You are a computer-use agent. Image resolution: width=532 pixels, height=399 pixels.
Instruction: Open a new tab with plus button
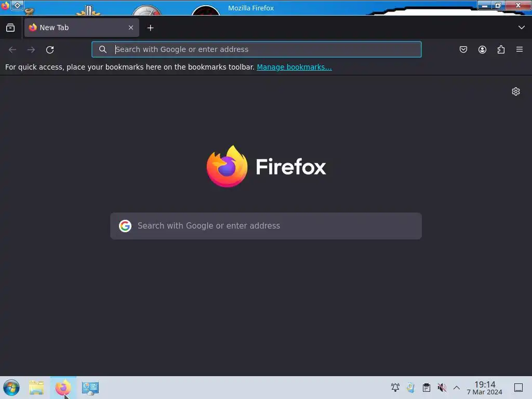point(150,28)
